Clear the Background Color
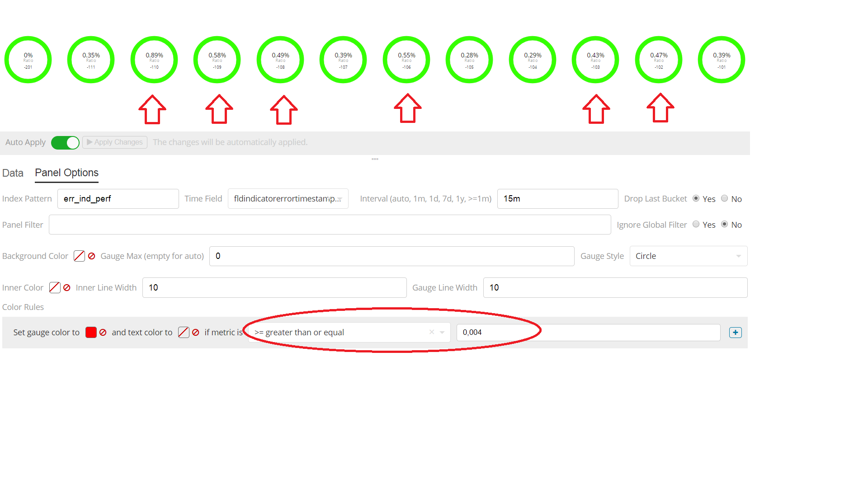 [92, 256]
